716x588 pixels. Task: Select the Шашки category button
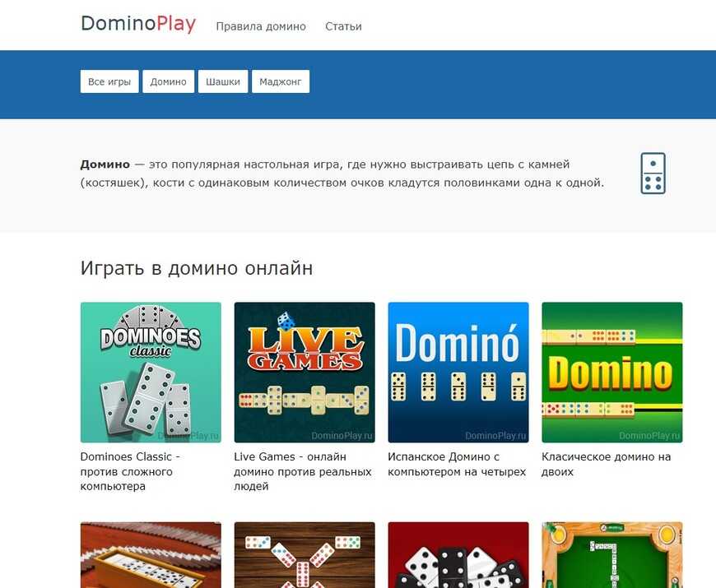(223, 81)
